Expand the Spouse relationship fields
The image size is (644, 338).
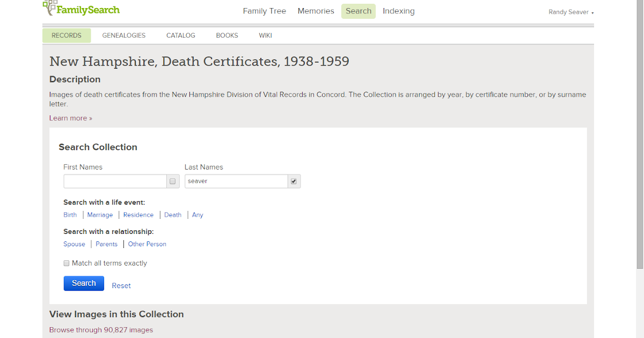pos(74,244)
